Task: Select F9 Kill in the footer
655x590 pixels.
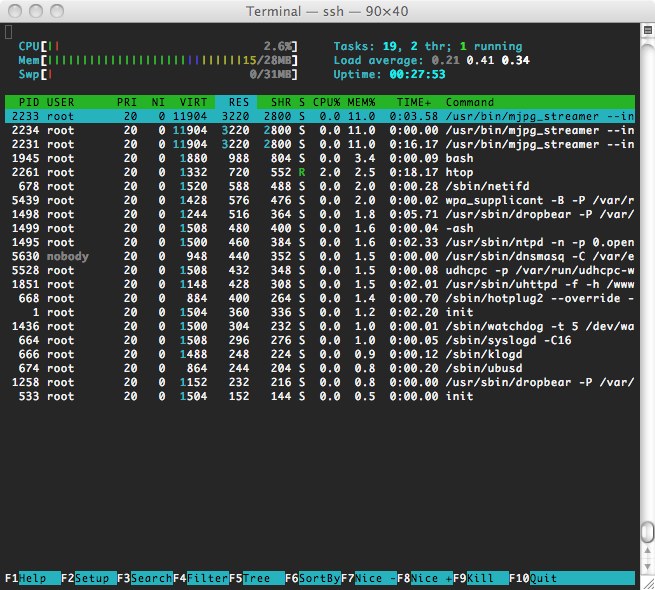Action: point(481,578)
